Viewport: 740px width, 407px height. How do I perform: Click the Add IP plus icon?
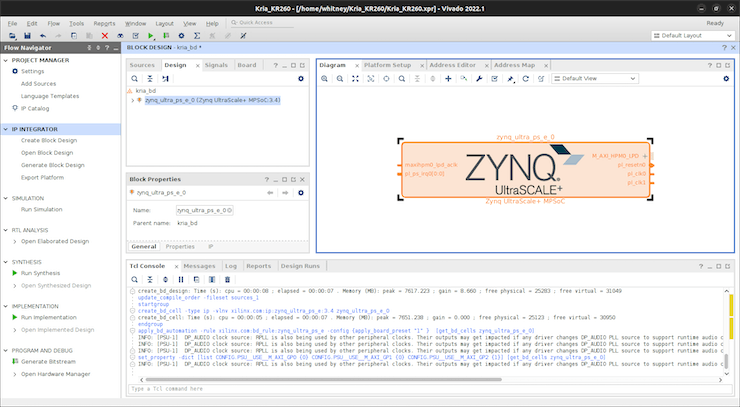pyautogui.click(x=448, y=79)
